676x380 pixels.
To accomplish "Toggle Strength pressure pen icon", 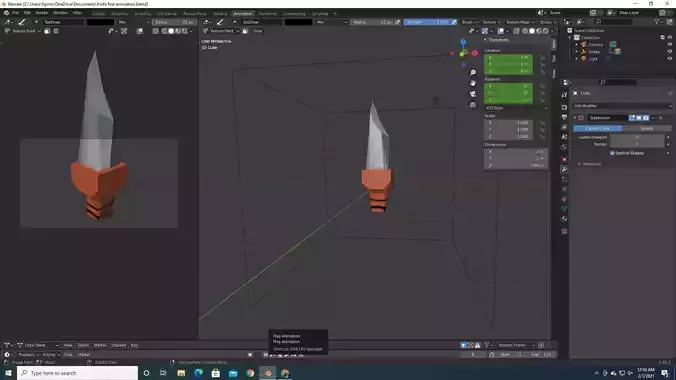I will 454,22.
